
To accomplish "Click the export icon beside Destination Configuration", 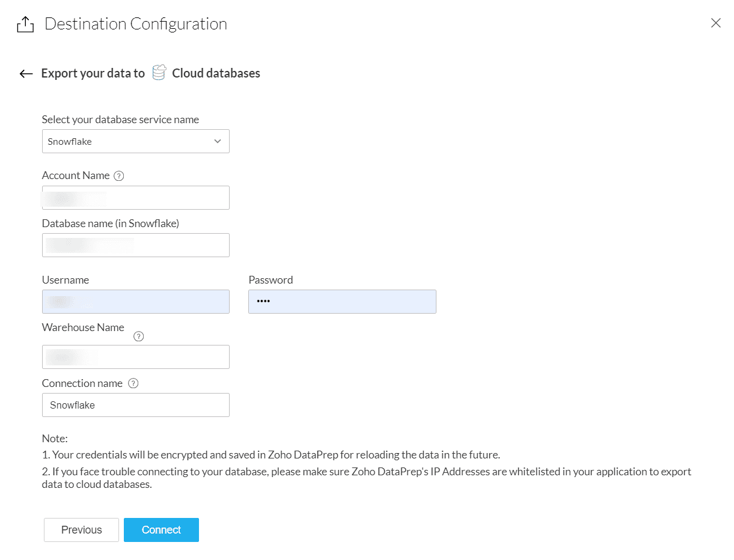I will pos(25,25).
